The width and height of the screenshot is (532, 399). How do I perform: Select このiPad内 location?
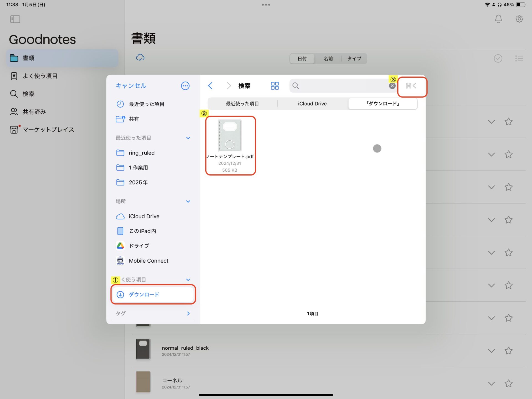153,231
